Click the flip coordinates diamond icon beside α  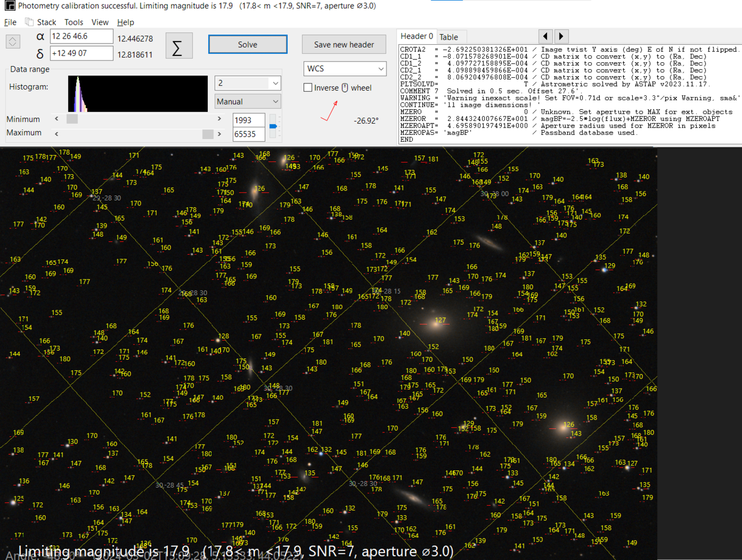pos(12,41)
